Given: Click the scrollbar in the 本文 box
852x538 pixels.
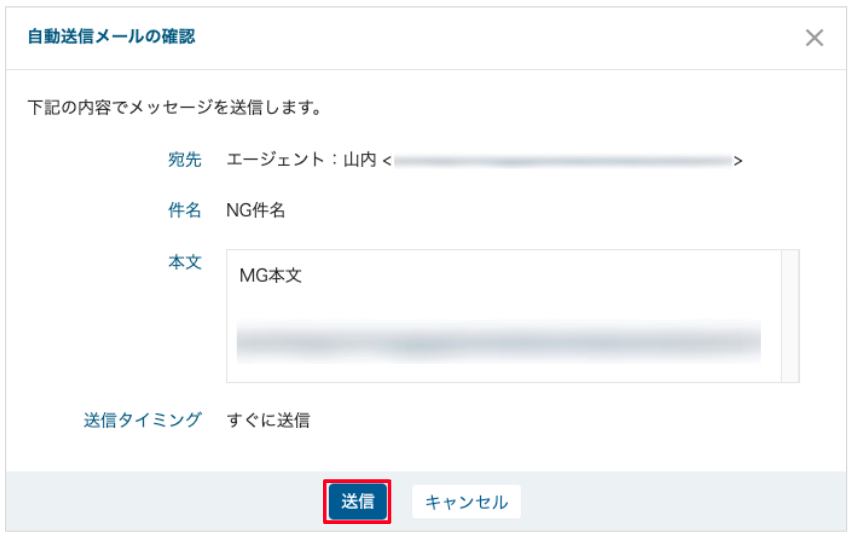Looking at the screenshot, I should click(789, 315).
